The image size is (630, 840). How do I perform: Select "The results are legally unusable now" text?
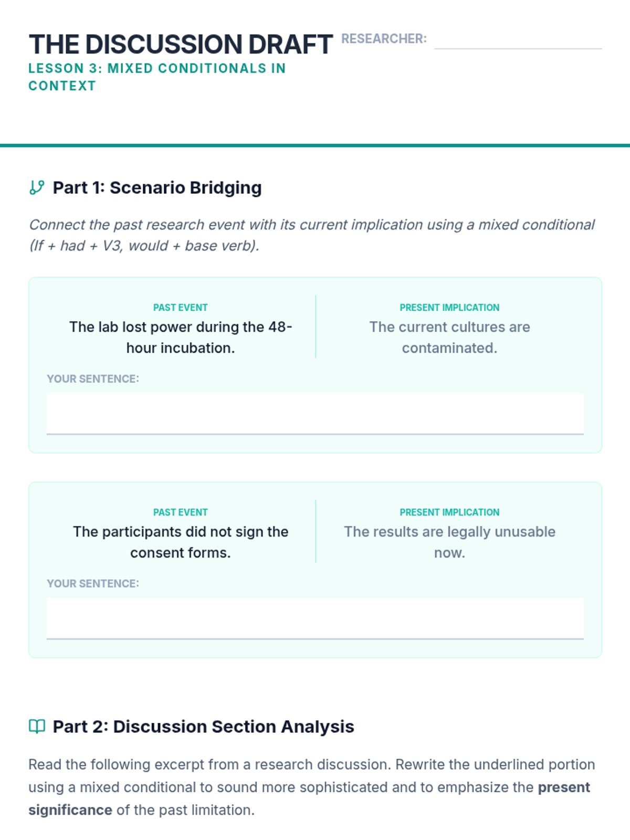[449, 542]
